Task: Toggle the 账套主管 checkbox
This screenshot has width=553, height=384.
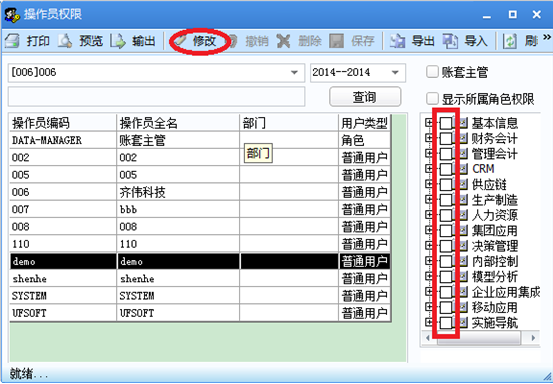Action: 432,72
